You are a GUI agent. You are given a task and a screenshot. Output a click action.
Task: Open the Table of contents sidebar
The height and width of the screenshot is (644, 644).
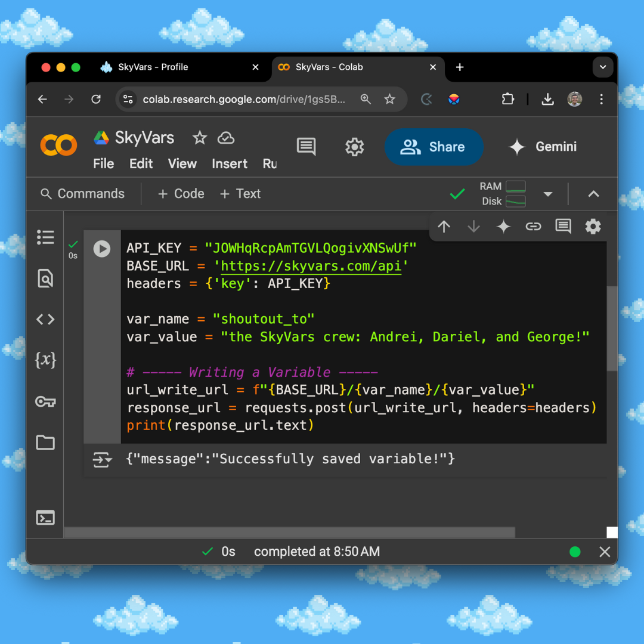click(45, 237)
